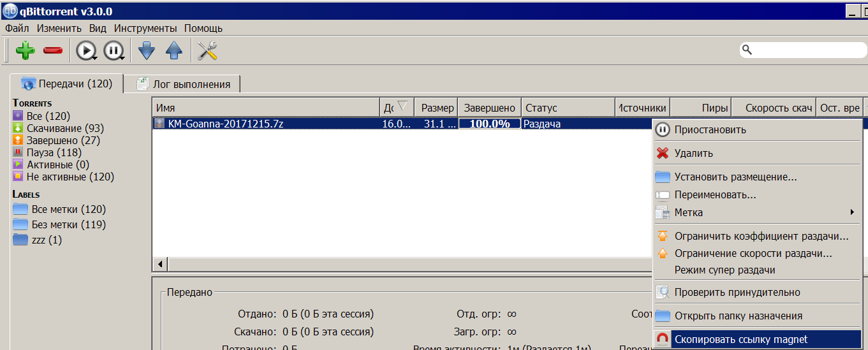Click the pause all toolbar icon

pyautogui.click(x=114, y=50)
